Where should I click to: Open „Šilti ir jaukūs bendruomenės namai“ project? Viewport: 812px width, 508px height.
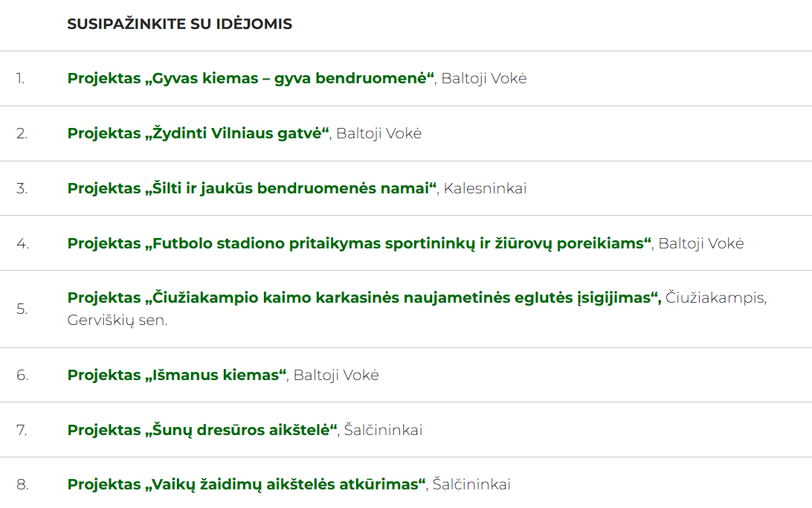(x=252, y=188)
